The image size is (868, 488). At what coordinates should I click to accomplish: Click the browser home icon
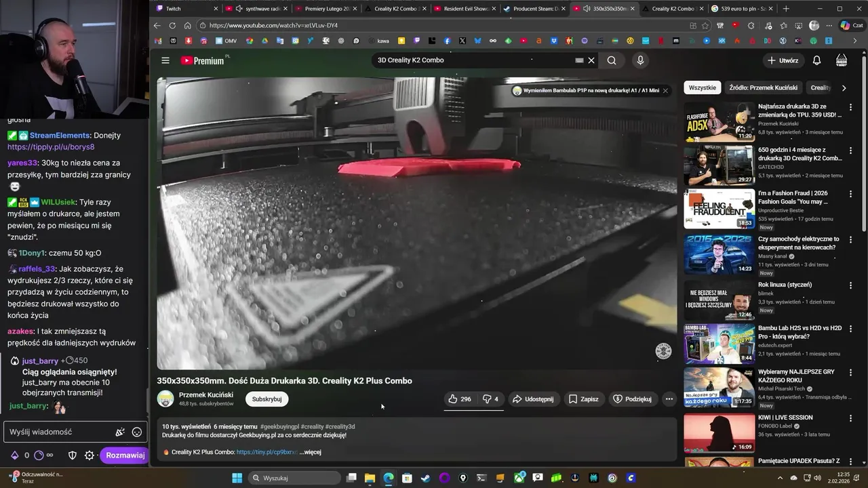(187, 25)
